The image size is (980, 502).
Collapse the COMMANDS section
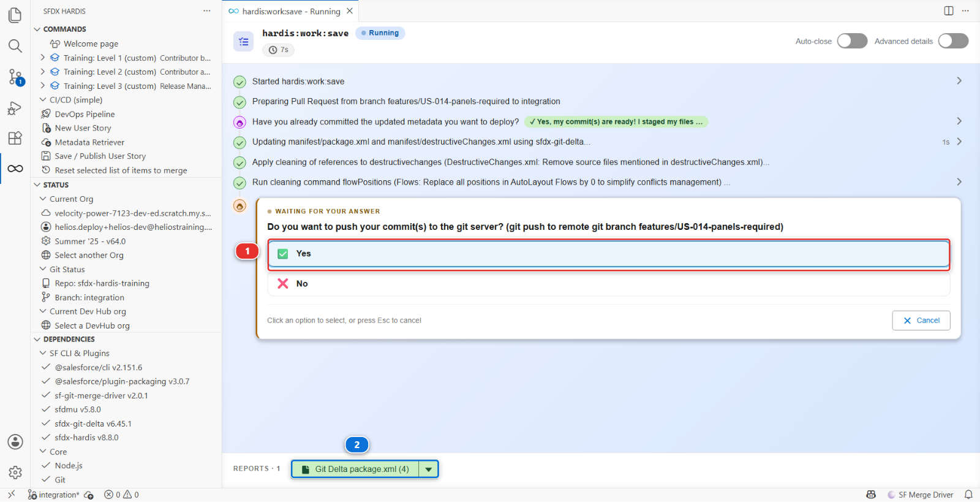click(x=37, y=29)
